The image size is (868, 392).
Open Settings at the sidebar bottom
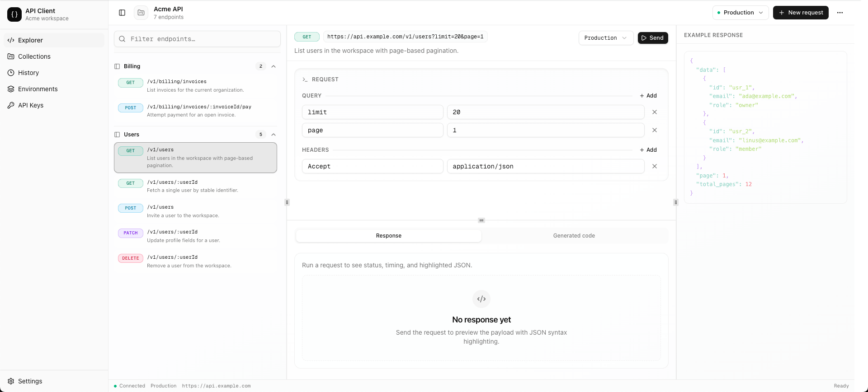coord(54,381)
